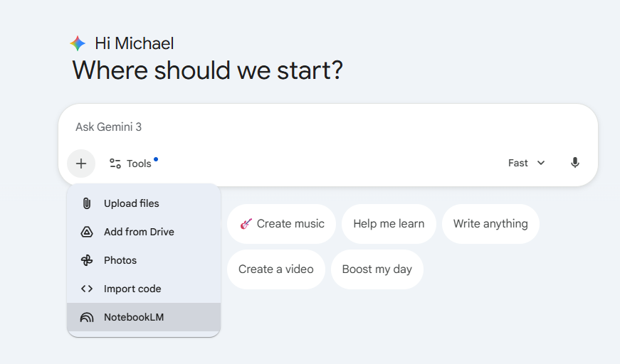620x364 pixels.
Task: Choose NotebookLM from the menu
Action: [x=144, y=317]
